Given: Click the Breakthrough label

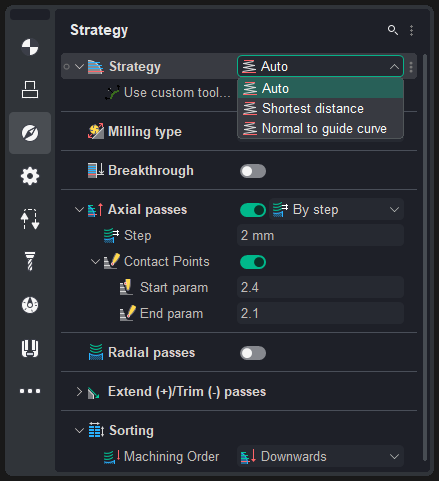Looking at the screenshot, I should 151,170.
